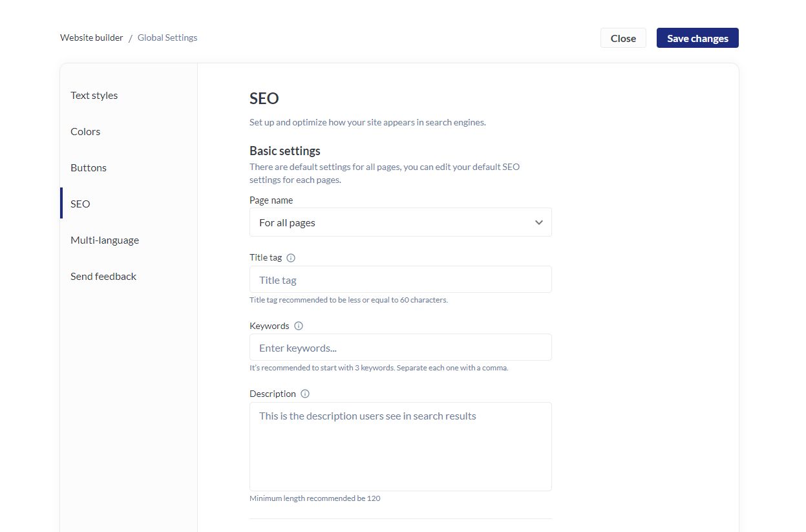Open the Text styles settings tab
This screenshot has width=806, height=532.
click(94, 96)
